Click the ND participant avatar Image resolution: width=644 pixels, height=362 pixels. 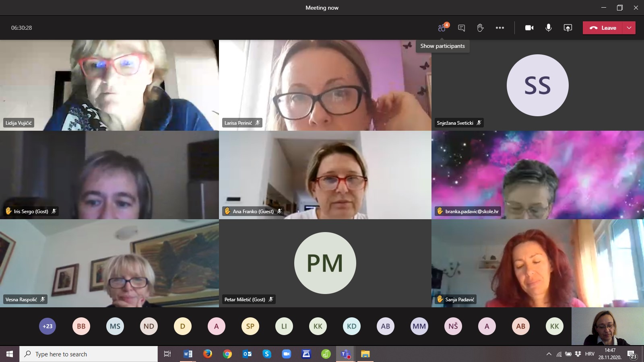pyautogui.click(x=149, y=326)
